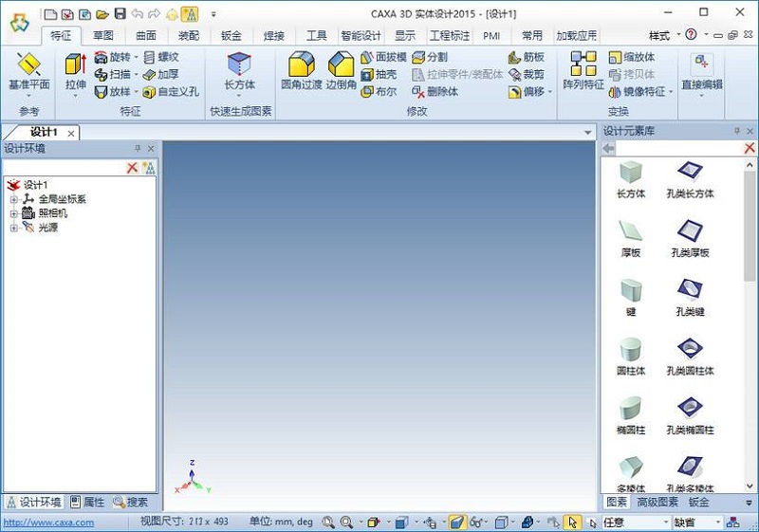Click the 基准平面 datum plane icon

(x=28, y=71)
